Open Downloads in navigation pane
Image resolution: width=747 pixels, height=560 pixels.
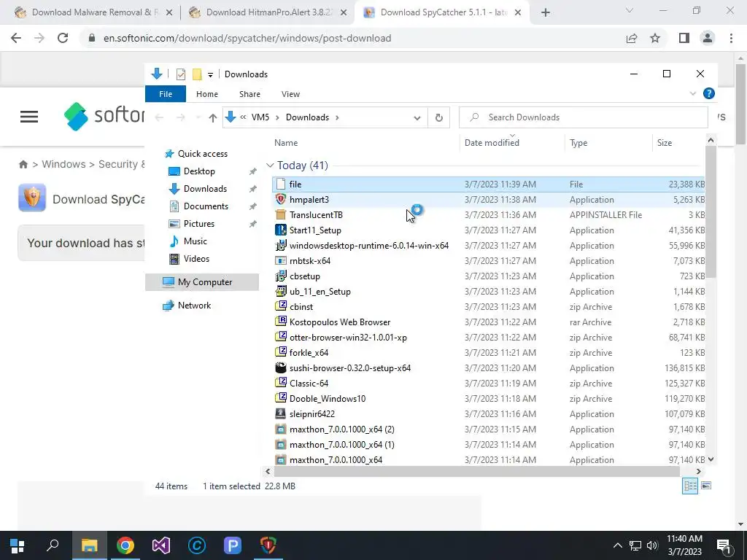point(205,189)
